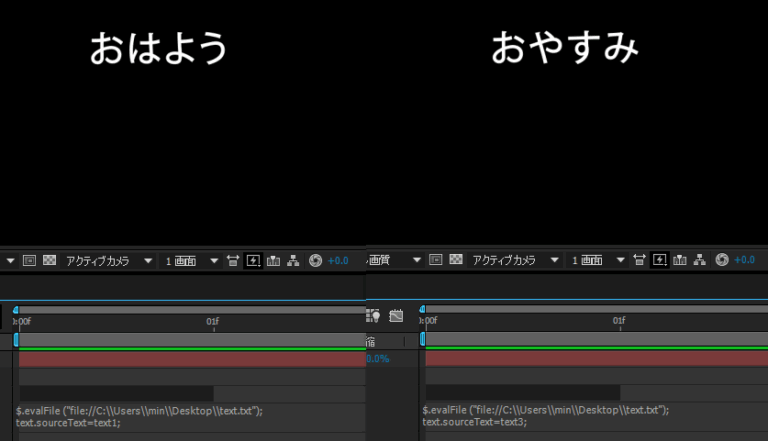Click the graph editor icon beside timeline ruler
Screen dimensions: 768x441
click(x=396, y=316)
